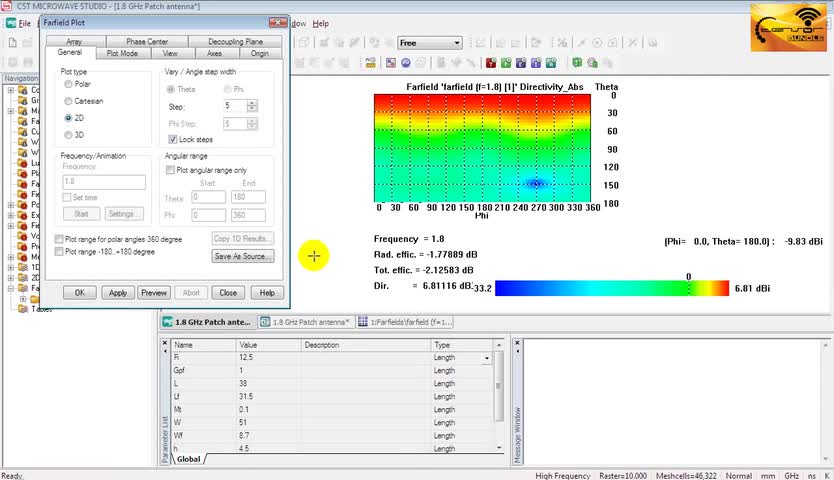This screenshot has width=834, height=480.
Task: Expand the top navigation tree node
Action: tap(11, 90)
